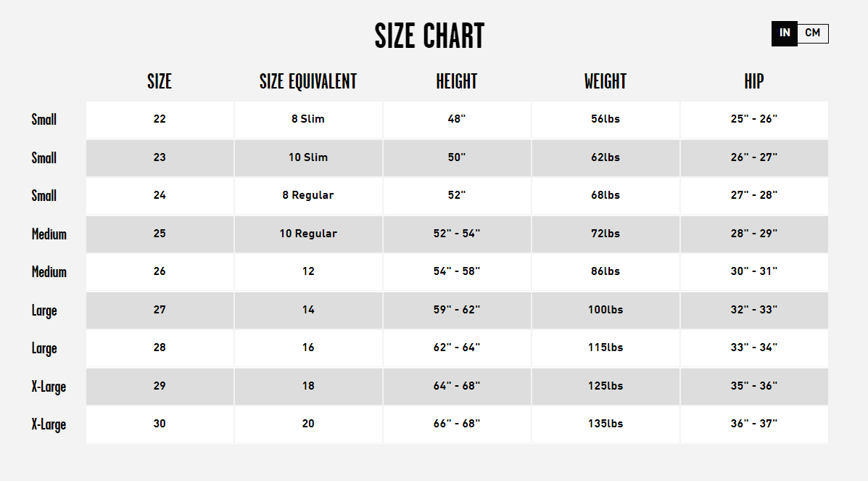The height and width of the screenshot is (481, 868).
Task: Click the SIZE CHART heading
Action: (x=429, y=36)
